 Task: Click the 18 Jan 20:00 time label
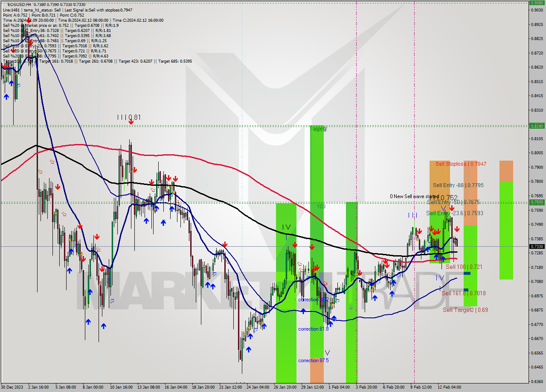tap(203, 387)
